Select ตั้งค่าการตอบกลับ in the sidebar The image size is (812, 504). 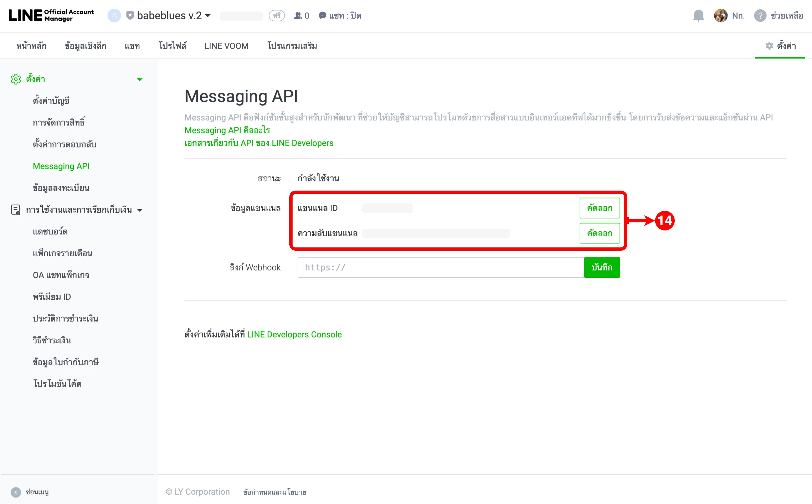pos(65,144)
